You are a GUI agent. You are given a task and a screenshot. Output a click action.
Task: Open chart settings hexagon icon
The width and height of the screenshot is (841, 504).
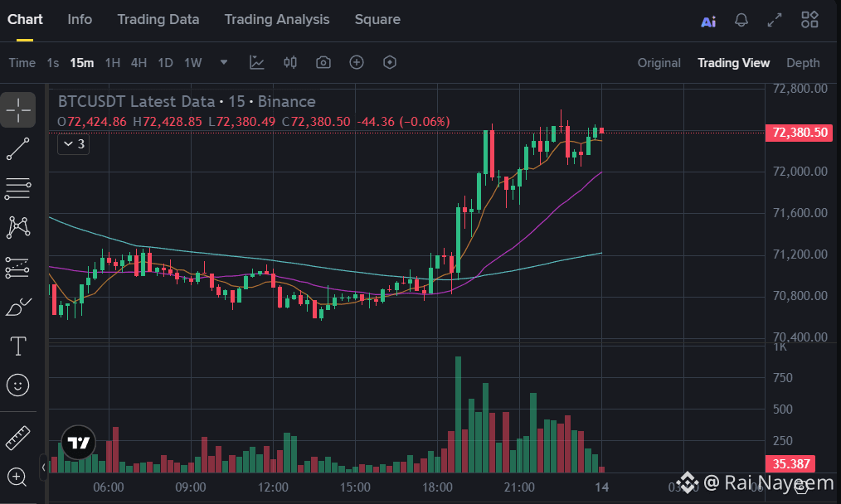tap(390, 63)
